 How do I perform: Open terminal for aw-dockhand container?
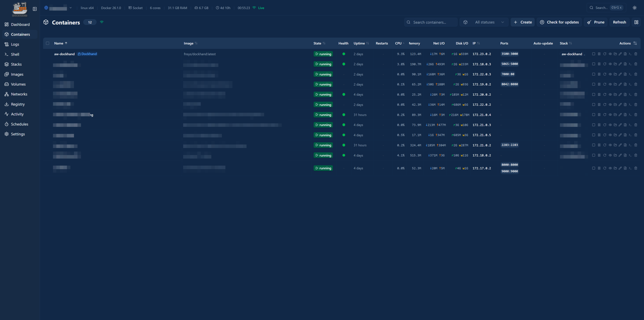coord(630,54)
